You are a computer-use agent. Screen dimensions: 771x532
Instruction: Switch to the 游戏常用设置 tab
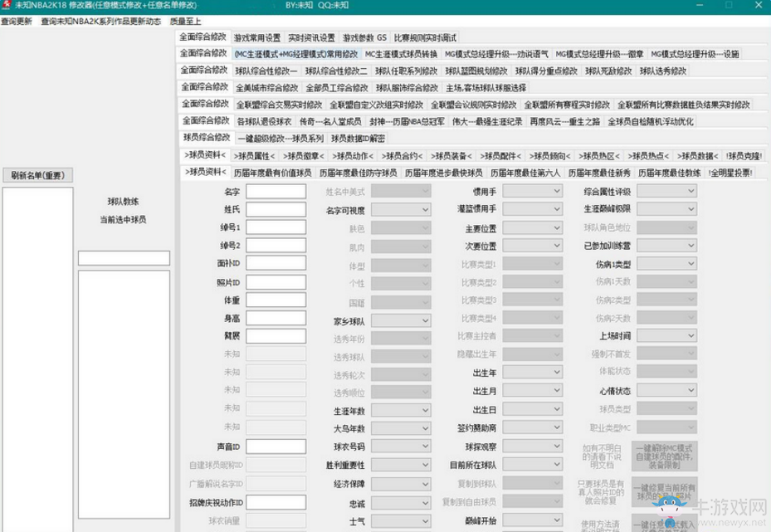pyautogui.click(x=257, y=38)
